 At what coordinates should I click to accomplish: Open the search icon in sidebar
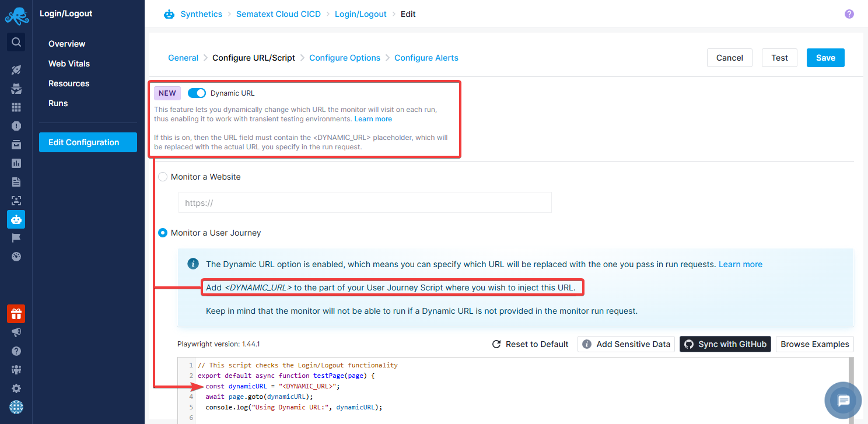pyautogui.click(x=16, y=42)
